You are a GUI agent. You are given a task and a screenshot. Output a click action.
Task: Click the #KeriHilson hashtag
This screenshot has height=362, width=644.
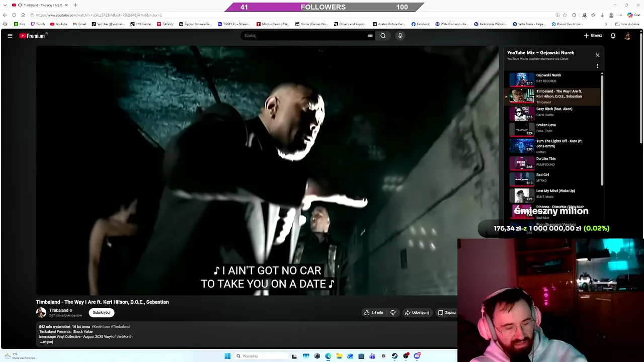[x=101, y=326]
